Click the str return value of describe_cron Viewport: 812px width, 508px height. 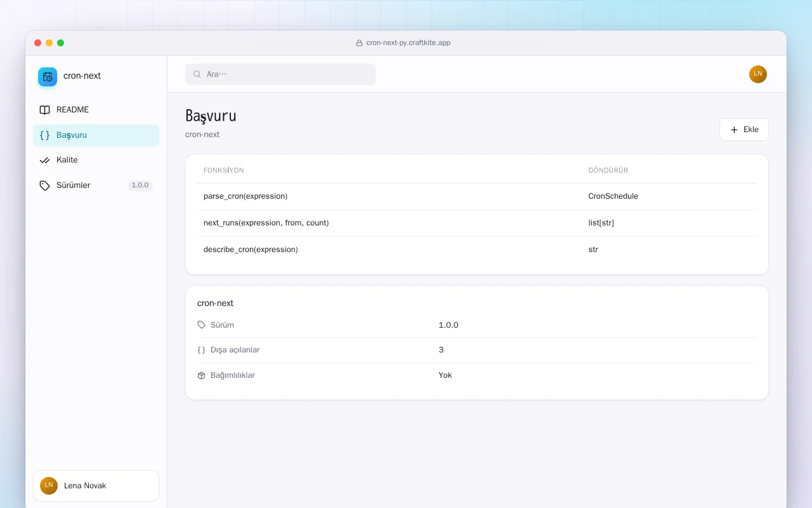point(593,250)
